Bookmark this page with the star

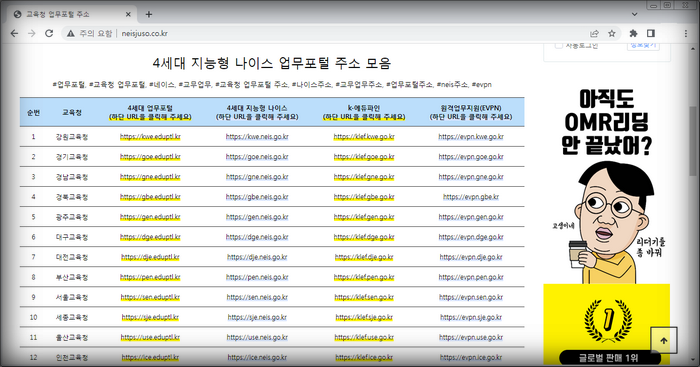(x=612, y=33)
